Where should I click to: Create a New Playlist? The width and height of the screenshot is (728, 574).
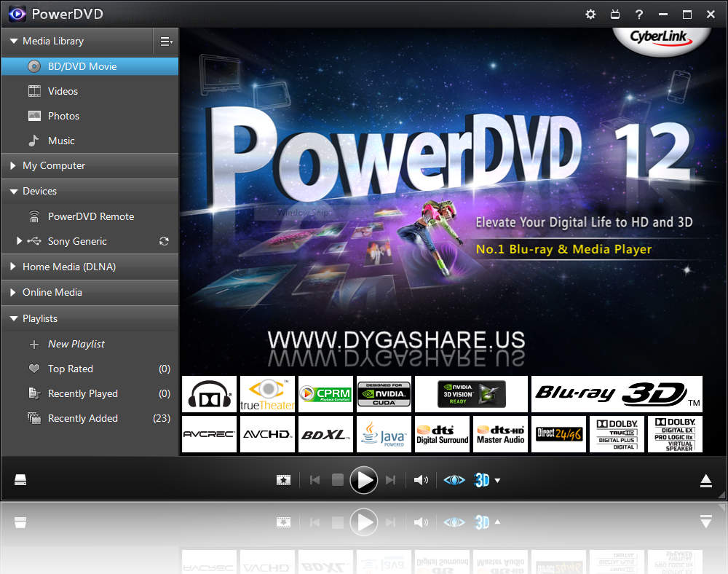[90, 344]
